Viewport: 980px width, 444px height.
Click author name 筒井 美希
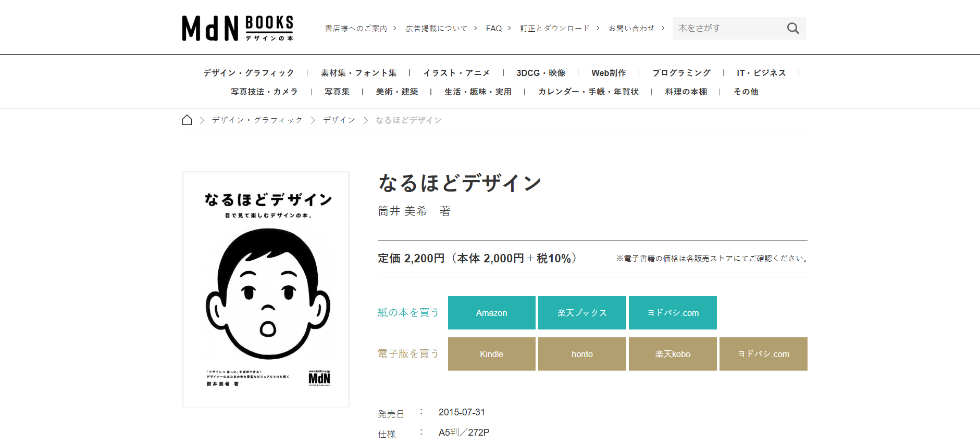pyautogui.click(x=402, y=211)
